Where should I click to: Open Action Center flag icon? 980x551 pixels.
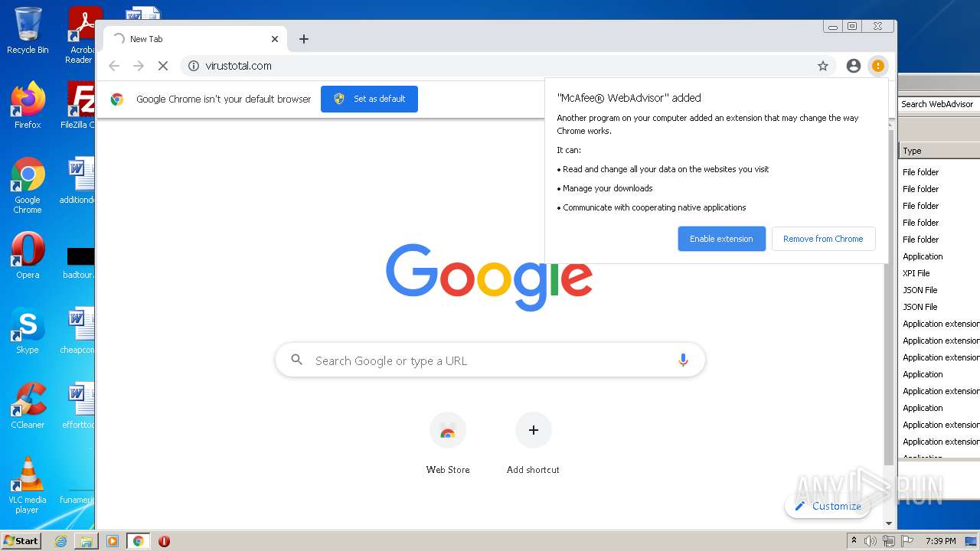pyautogui.click(x=906, y=541)
